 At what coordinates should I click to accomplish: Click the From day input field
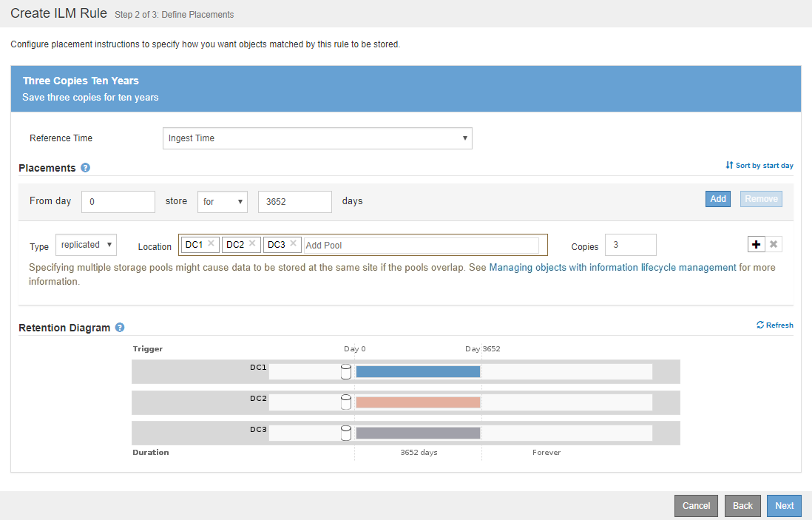tap(118, 201)
